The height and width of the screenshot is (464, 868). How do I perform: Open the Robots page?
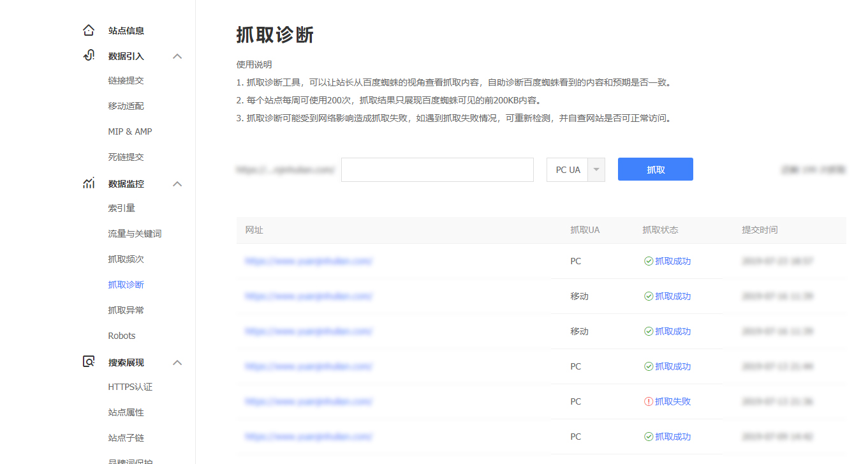pyautogui.click(x=121, y=335)
